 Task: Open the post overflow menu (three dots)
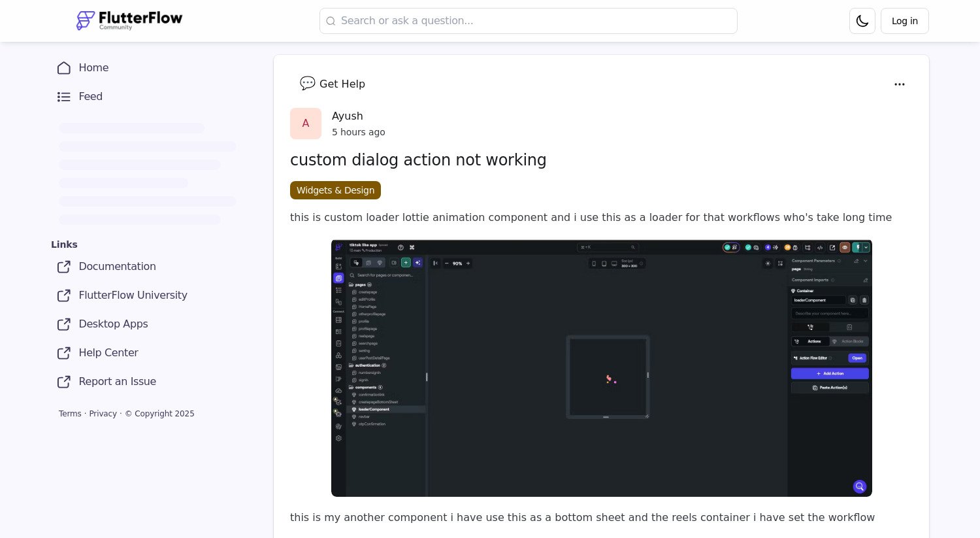pos(900,84)
